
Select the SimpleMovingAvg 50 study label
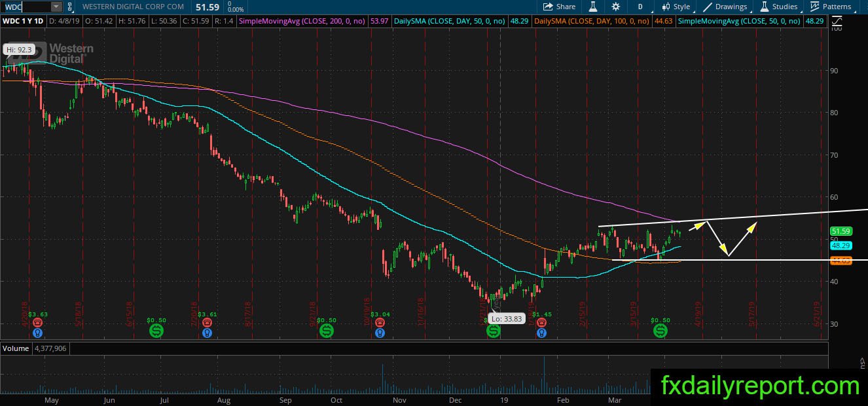tap(739, 21)
